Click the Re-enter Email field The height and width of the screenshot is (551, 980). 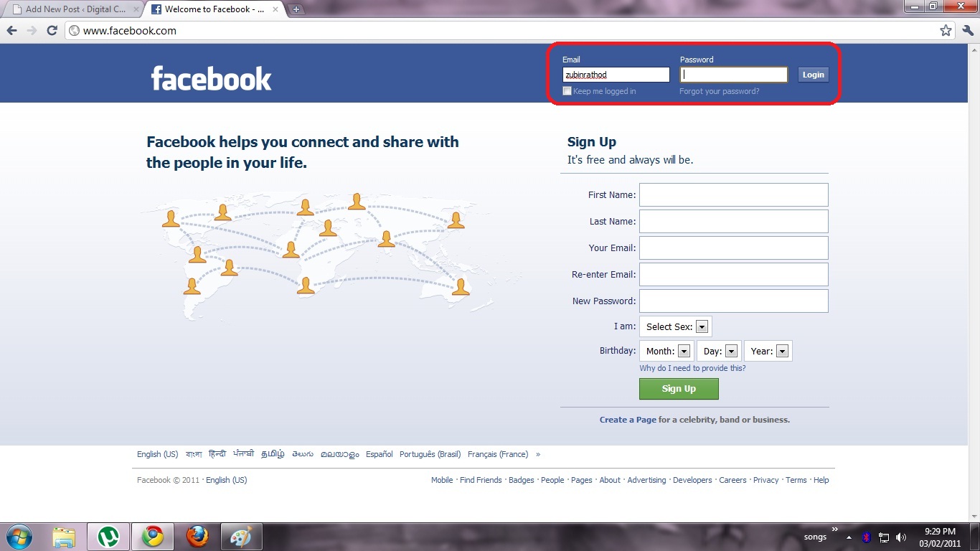[734, 274]
